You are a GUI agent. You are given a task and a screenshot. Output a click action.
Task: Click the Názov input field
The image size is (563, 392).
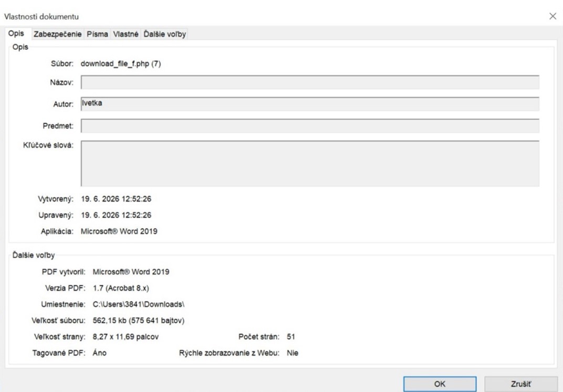[x=310, y=82]
